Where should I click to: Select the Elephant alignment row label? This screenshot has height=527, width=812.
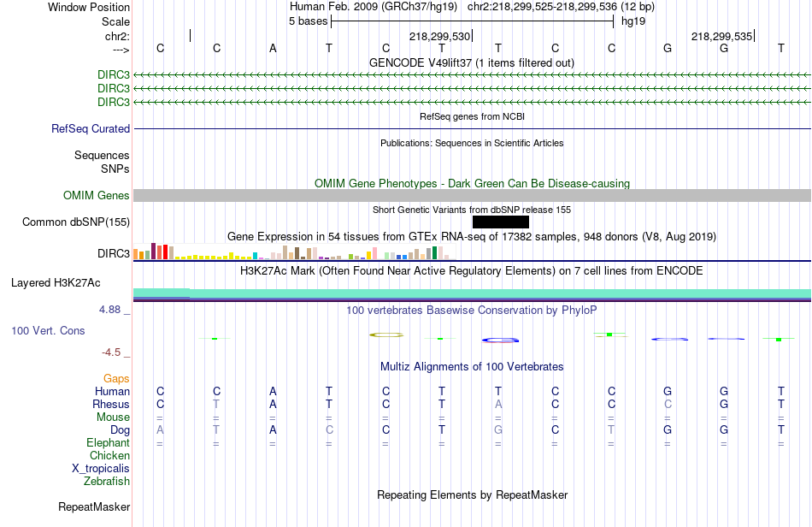pyautogui.click(x=109, y=442)
